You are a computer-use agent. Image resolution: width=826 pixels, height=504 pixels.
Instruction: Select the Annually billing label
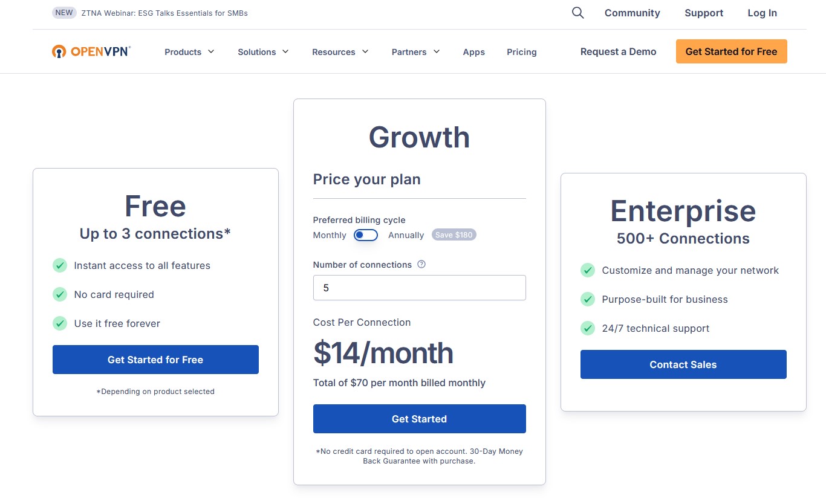tap(406, 235)
